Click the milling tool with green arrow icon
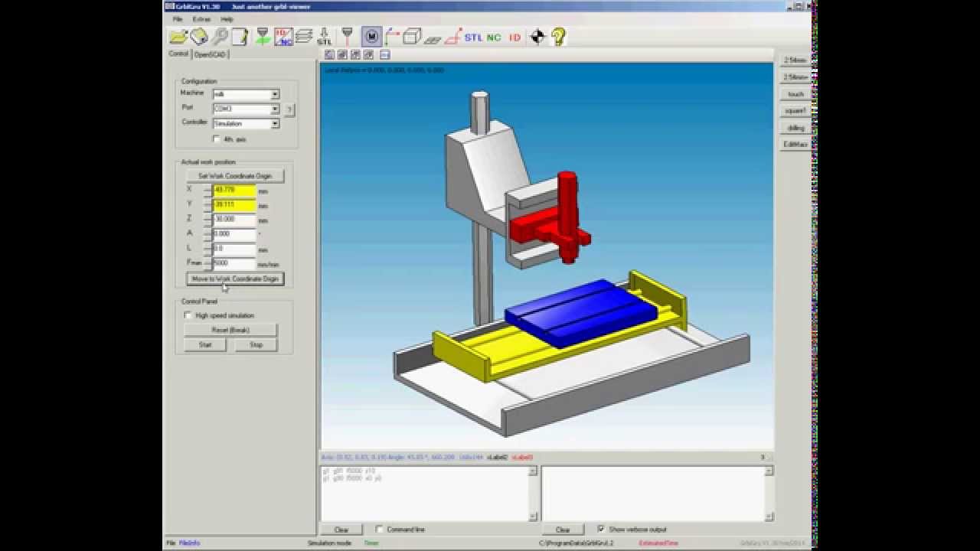 tap(263, 36)
